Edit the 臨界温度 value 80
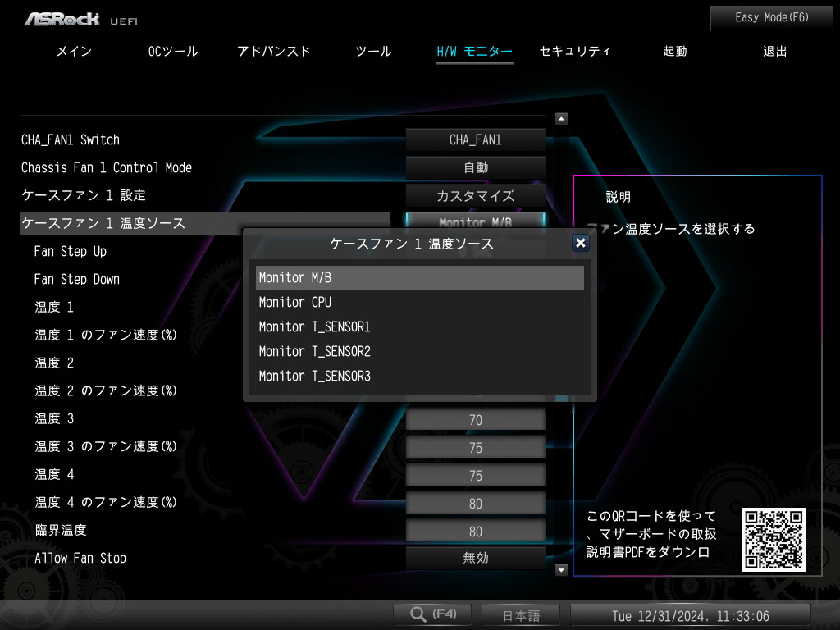Image resolution: width=840 pixels, height=630 pixels. (475, 531)
